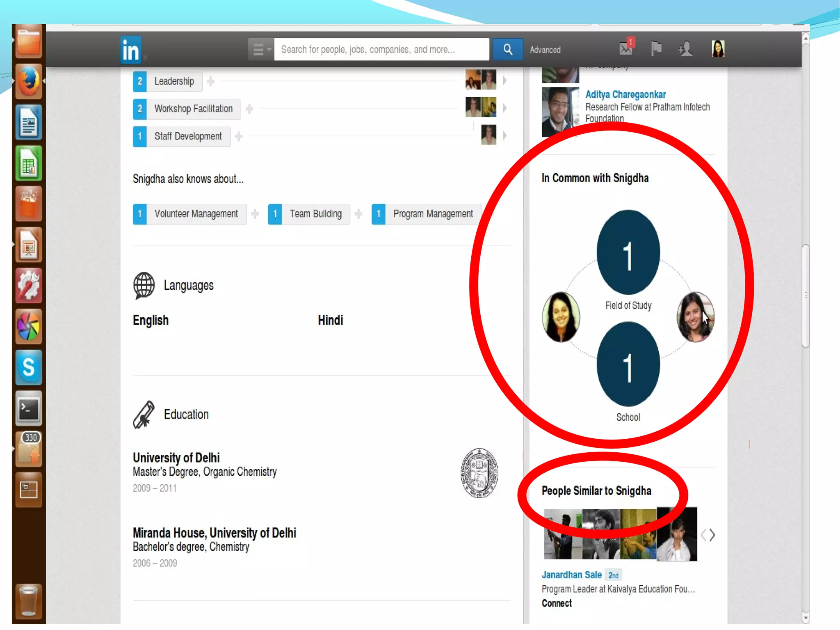Endorse Workshop Facilitation via plus icon
840x630 pixels.
(249, 109)
